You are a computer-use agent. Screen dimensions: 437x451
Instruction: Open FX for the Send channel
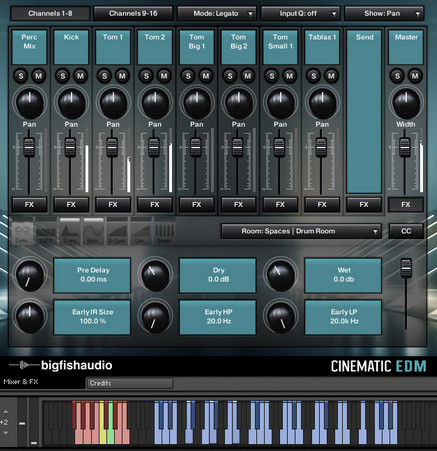coord(364,205)
